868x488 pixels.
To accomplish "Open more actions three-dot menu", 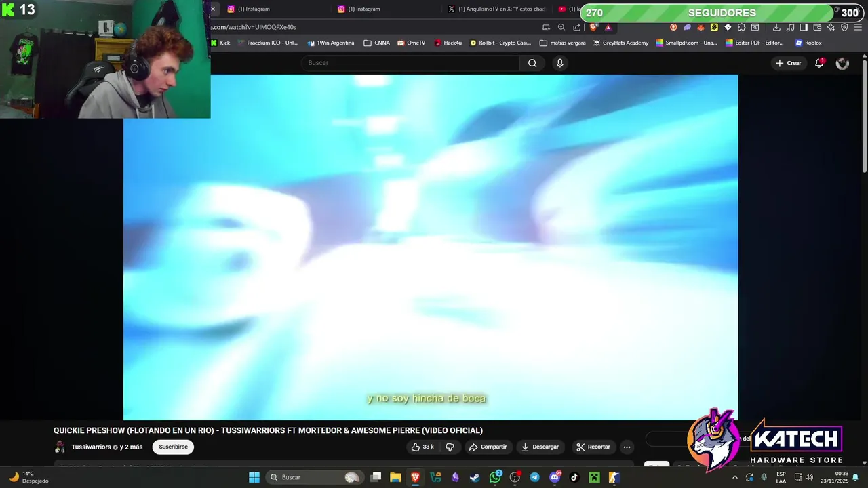I will coord(627,447).
